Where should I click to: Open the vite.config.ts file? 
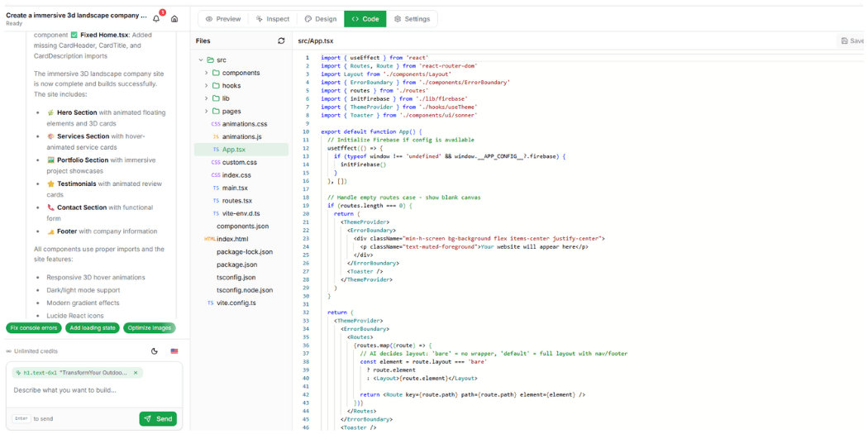(236, 303)
